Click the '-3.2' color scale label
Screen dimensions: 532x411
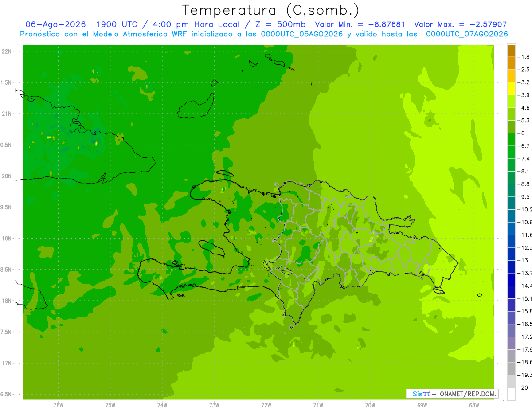tap(524, 82)
